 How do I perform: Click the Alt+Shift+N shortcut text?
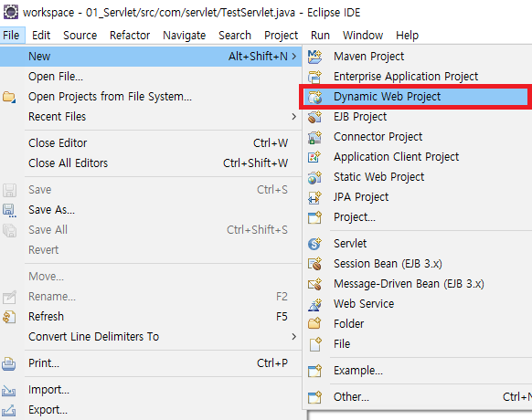tap(258, 57)
